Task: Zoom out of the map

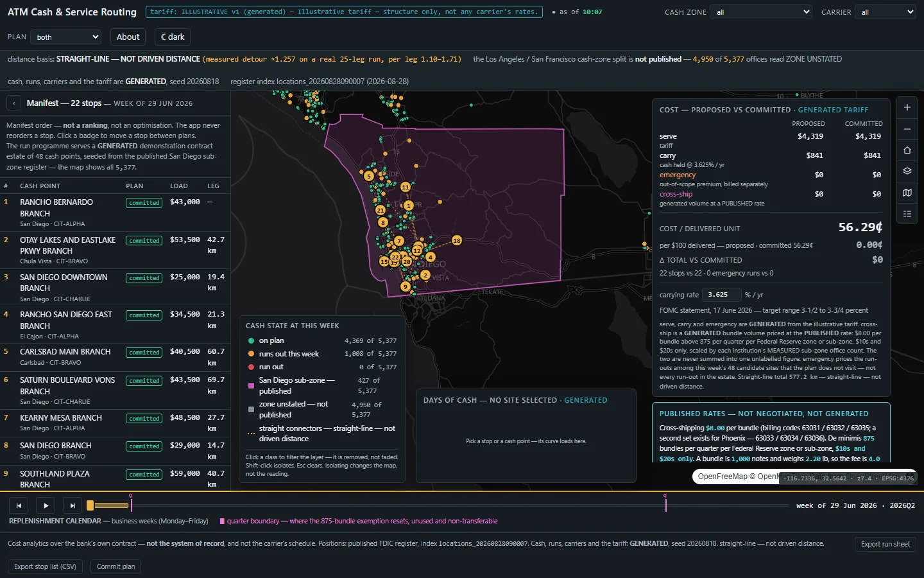Action: tap(907, 129)
